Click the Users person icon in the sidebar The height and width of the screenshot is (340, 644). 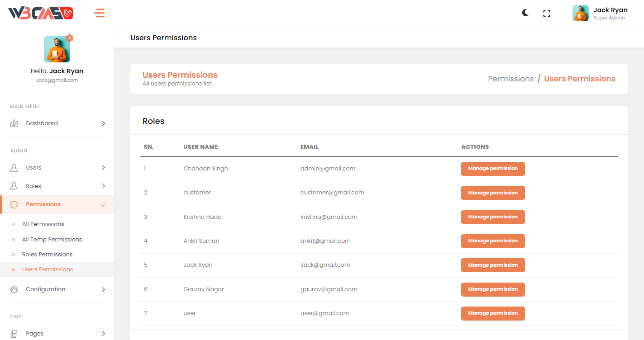tap(14, 168)
